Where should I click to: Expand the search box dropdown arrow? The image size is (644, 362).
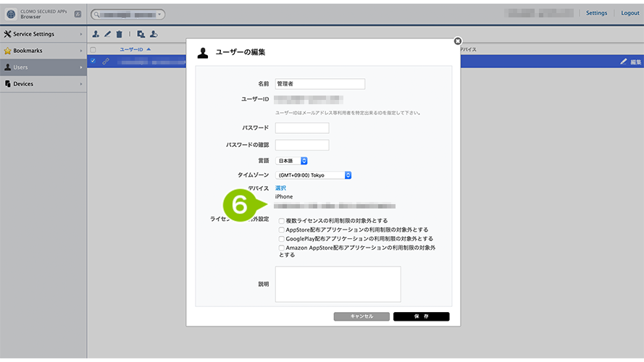159,14
